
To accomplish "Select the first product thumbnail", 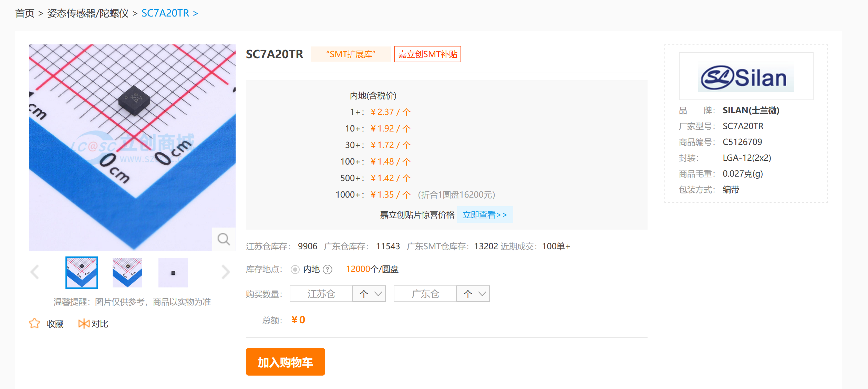I will click(x=82, y=272).
